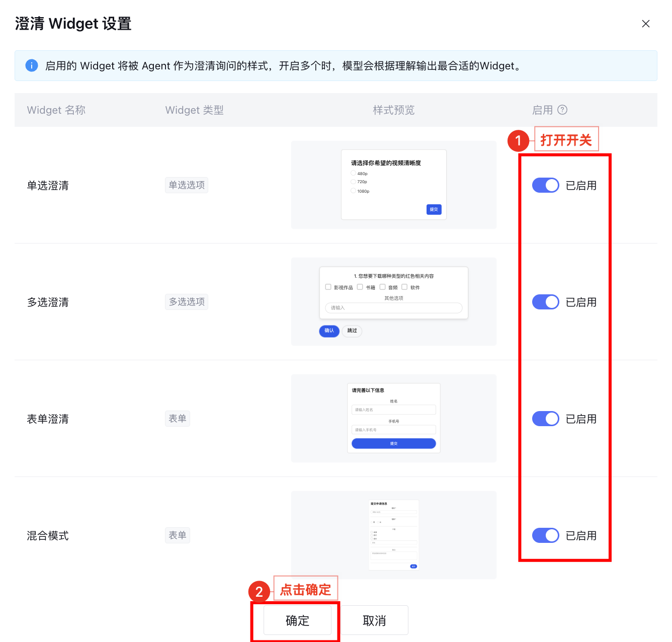Click the 单选选项 type tag
The image size is (672, 642).
[x=187, y=185]
